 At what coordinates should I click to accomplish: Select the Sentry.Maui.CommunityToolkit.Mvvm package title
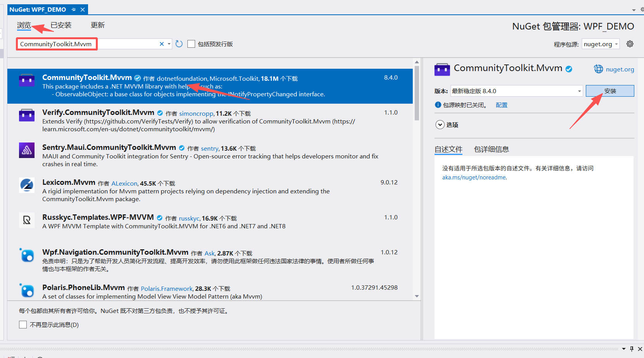[x=109, y=148]
